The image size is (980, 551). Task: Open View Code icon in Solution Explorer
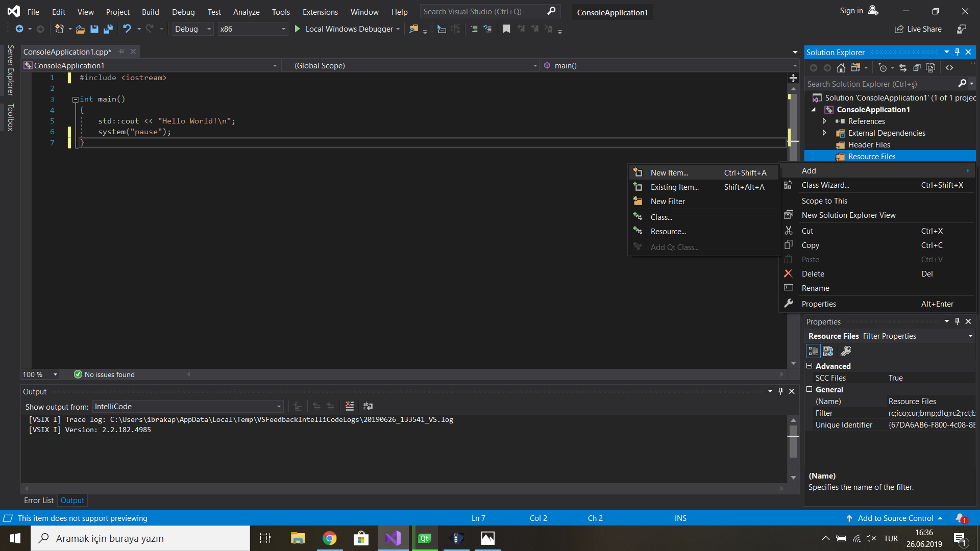950,67
